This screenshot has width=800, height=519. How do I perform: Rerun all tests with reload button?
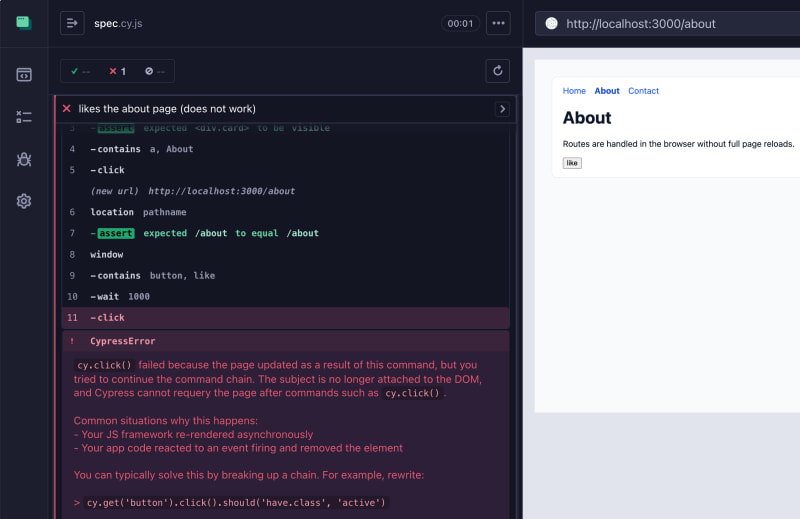[497, 71]
